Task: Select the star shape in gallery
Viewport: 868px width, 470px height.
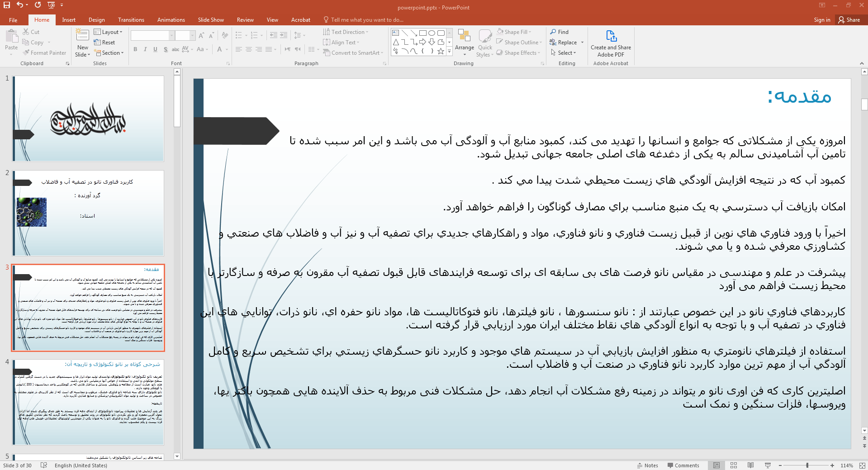Action: [x=441, y=51]
